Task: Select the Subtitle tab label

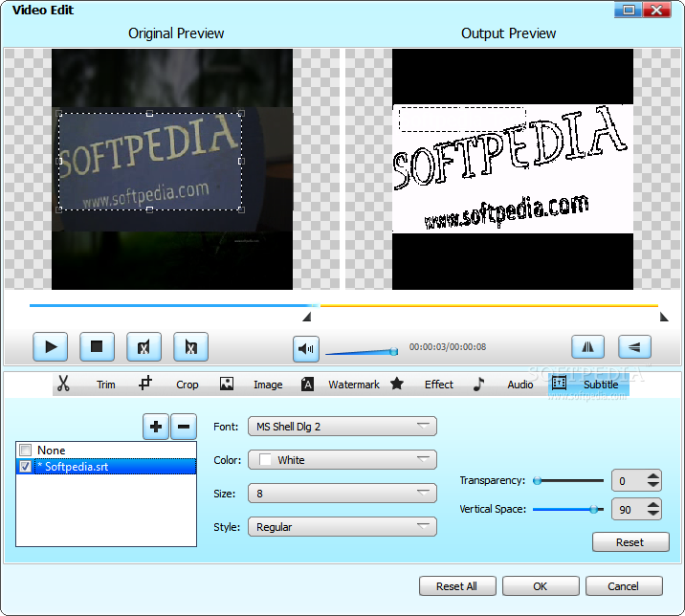Action: (x=601, y=385)
